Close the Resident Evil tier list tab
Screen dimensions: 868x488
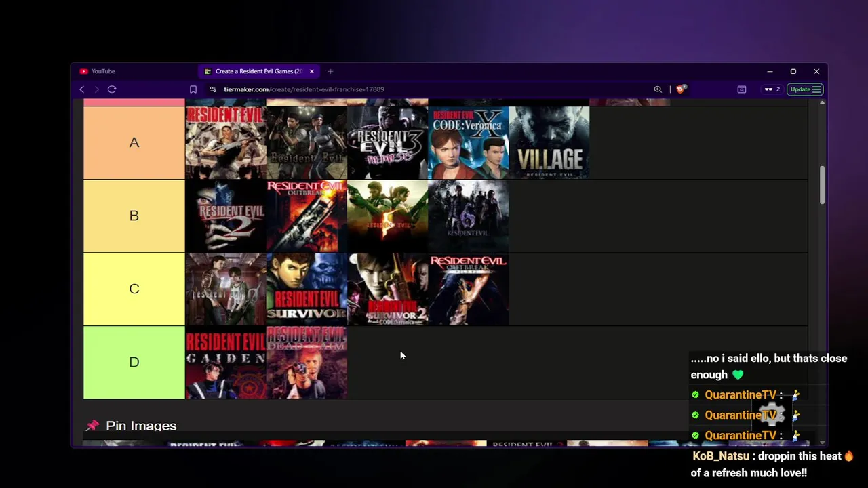point(312,71)
